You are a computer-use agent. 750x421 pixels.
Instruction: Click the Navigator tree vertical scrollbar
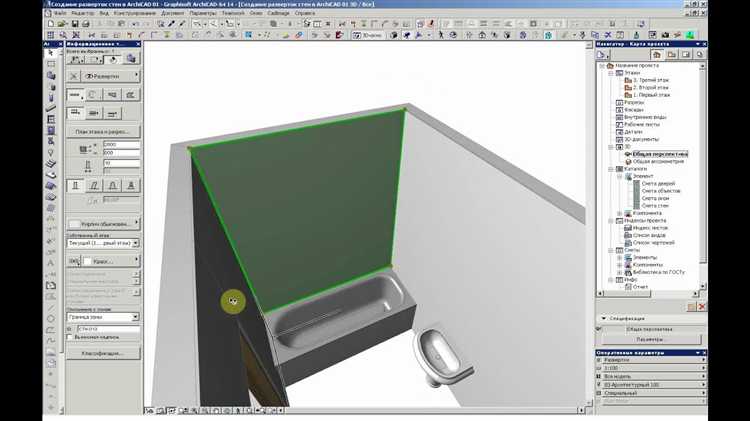coord(702,175)
